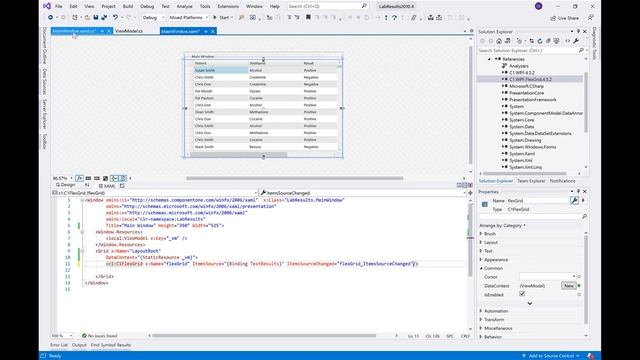This screenshot has width=640, height=360.
Task: Click Add to Source Control in status bar
Action: [x=551, y=356]
